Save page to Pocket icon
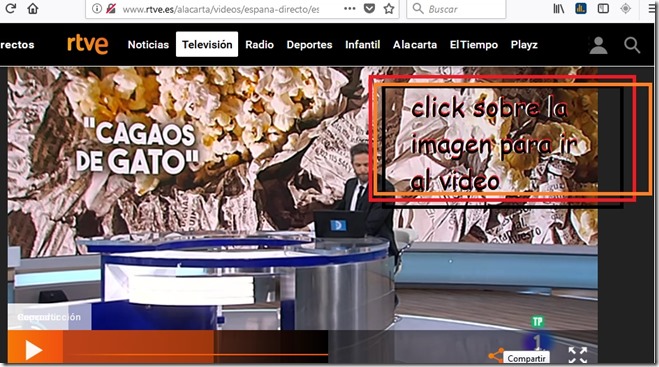The width and height of the screenshot is (659, 367). point(369,8)
